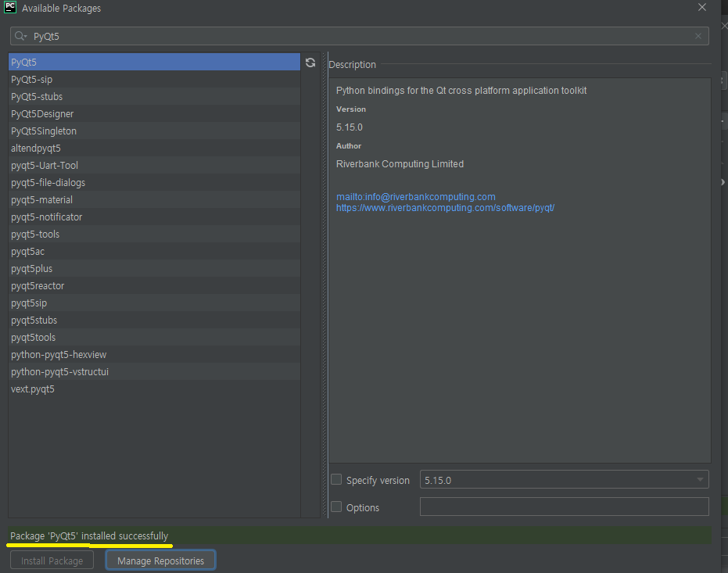Click the reload packages list icon

pos(310,63)
